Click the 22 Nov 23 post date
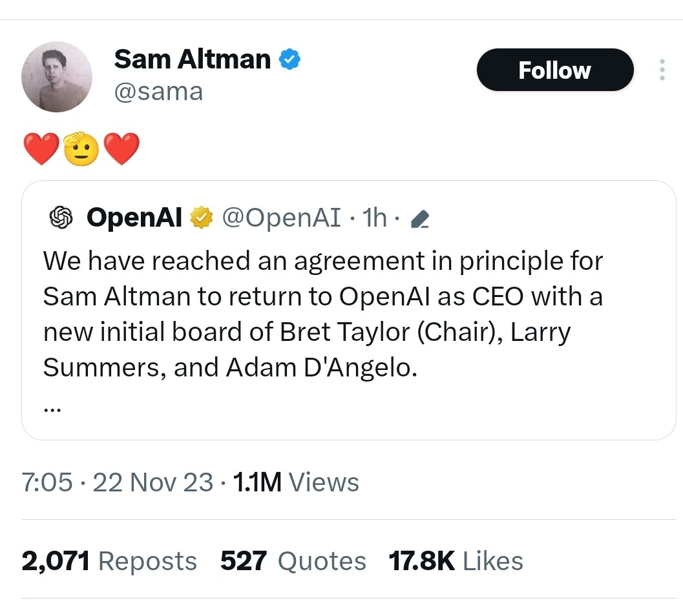683x616 pixels. (153, 482)
